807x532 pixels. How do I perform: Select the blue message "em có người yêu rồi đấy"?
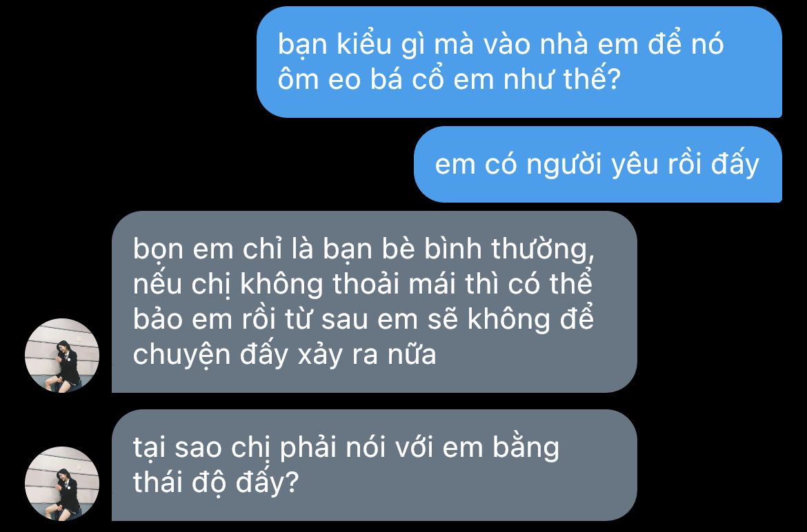(597, 164)
